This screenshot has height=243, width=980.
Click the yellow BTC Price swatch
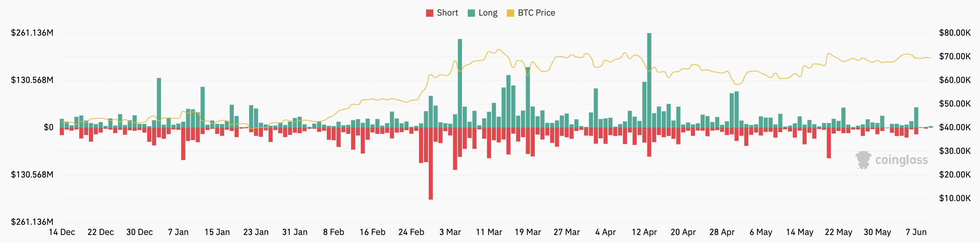(x=510, y=13)
